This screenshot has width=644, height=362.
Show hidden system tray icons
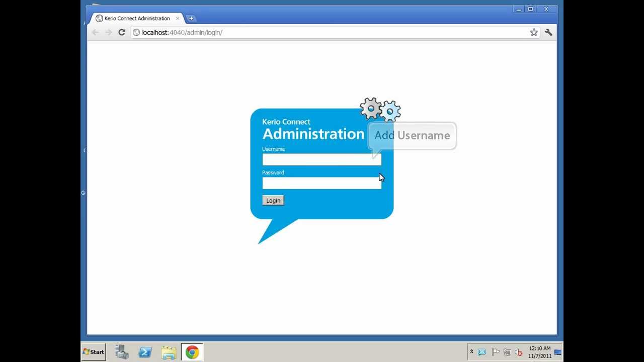[x=471, y=352]
